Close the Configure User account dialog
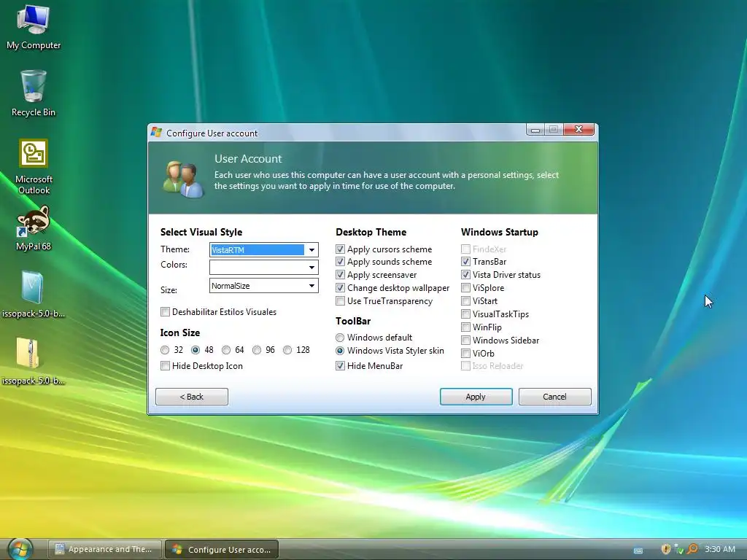The height and width of the screenshot is (560, 747). [578, 129]
